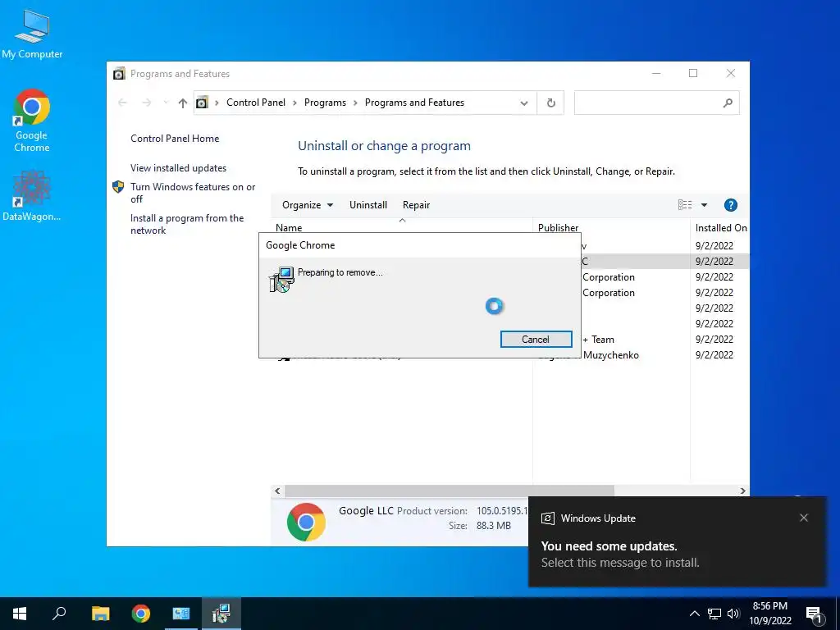Open Help with the question mark icon
840x630 pixels.
pyautogui.click(x=730, y=205)
